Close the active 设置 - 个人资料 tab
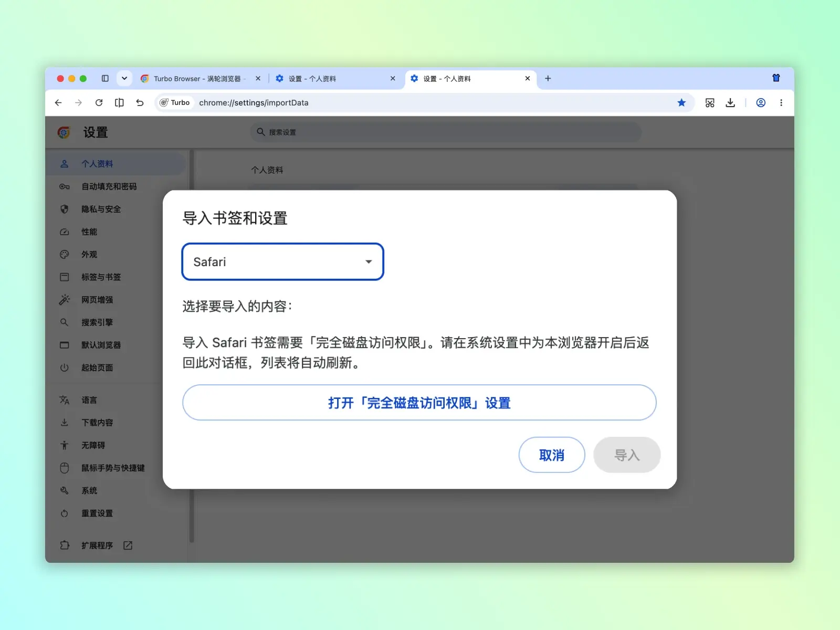840x630 pixels. [528, 78]
